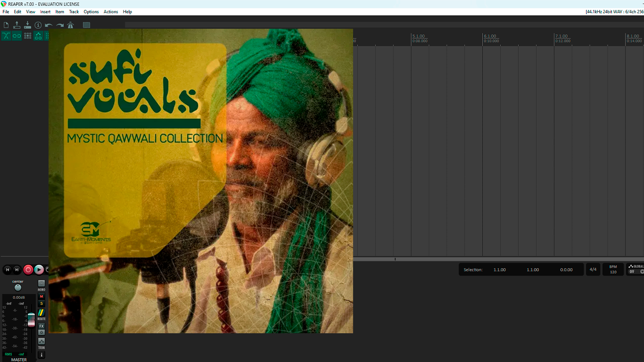Open master track envelope Trim button

[x=41, y=341]
